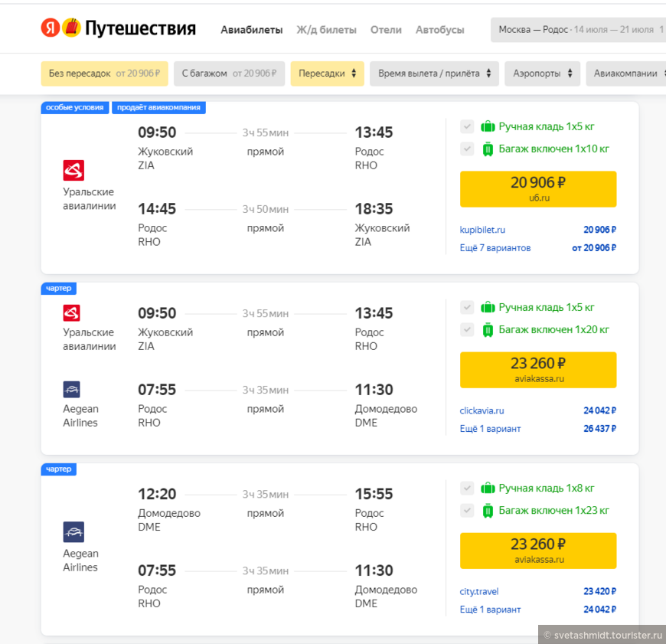Click the продаёт авиакомпания badge
The height and width of the screenshot is (644, 666).
point(159,107)
